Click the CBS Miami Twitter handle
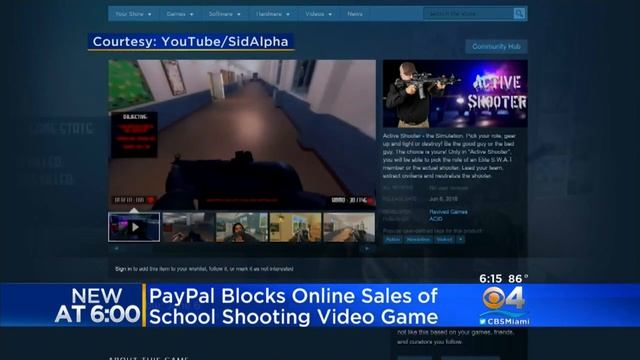Image resolution: width=640 pixels, height=360 pixels. pos(504,322)
